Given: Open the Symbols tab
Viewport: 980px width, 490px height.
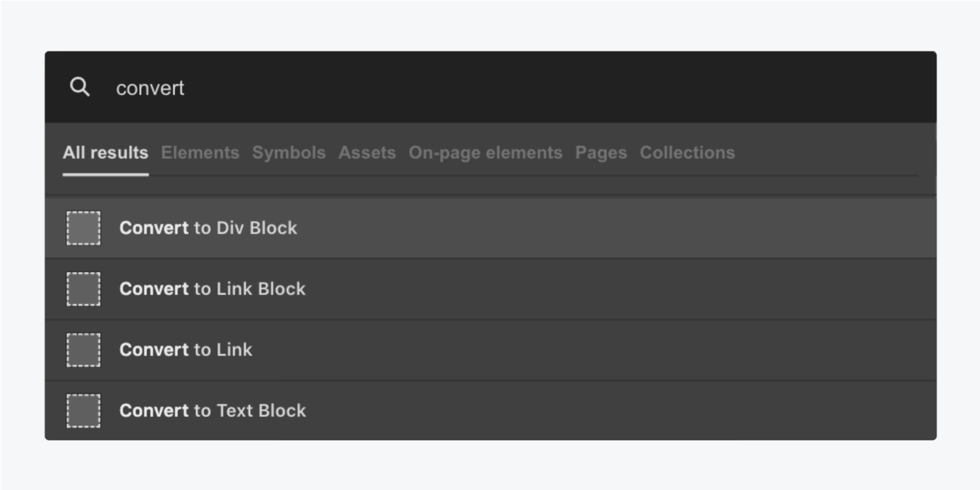Looking at the screenshot, I should [x=289, y=153].
